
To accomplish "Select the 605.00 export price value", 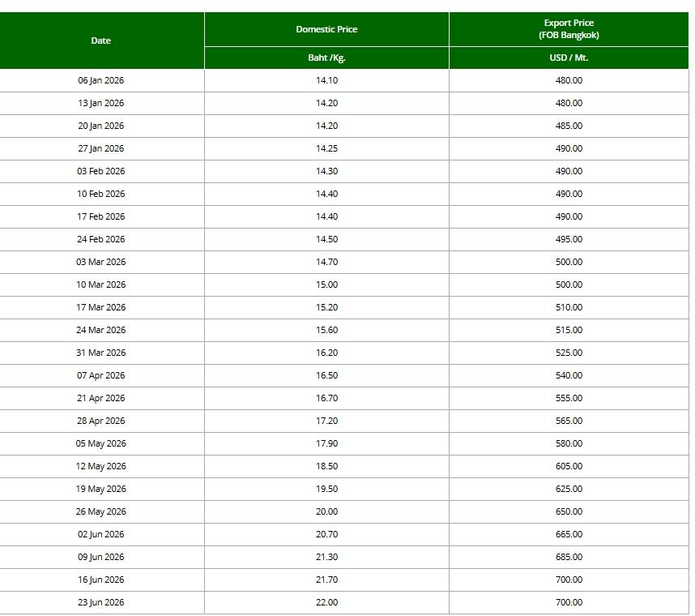I will coord(569,466).
